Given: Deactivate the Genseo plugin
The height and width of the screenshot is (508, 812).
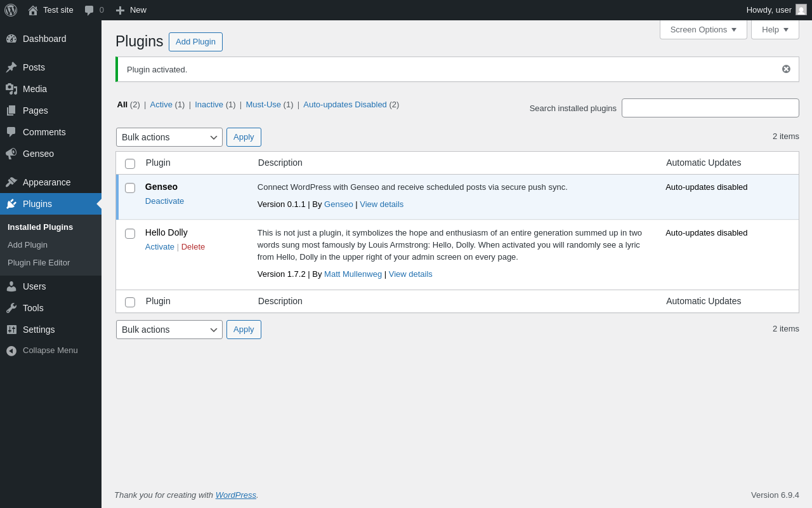Looking at the screenshot, I should [164, 201].
